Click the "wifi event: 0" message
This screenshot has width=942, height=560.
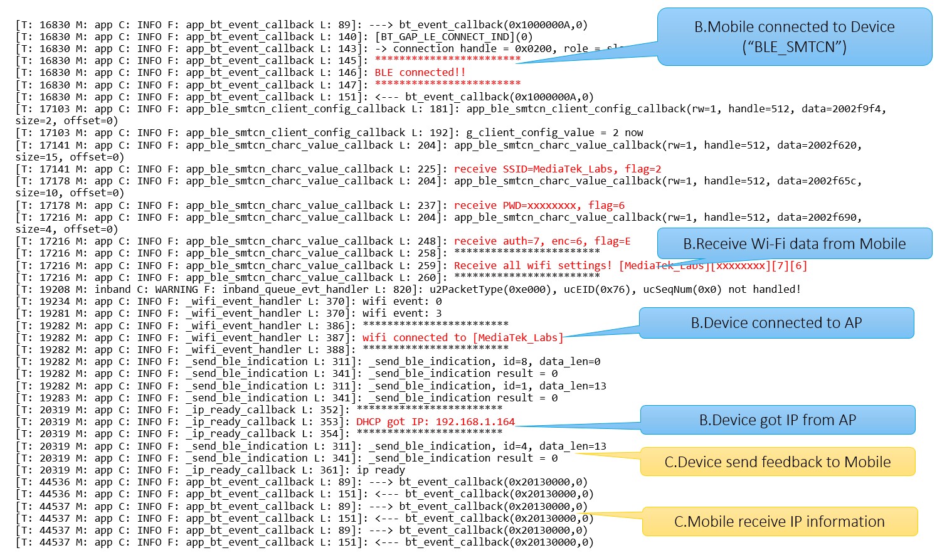[402, 302]
